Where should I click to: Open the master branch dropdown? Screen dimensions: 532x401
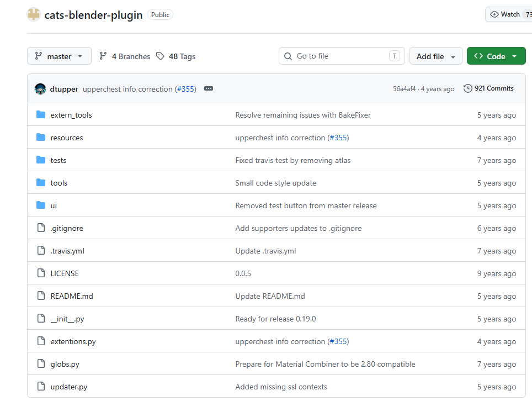(59, 56)
